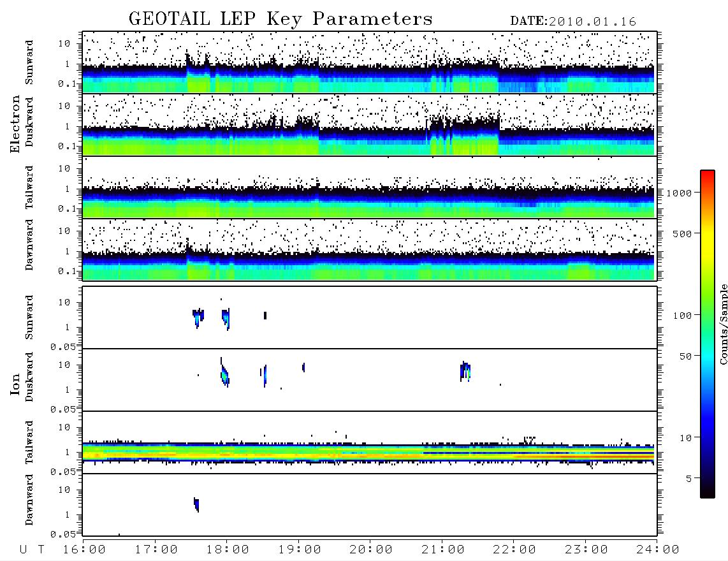
Task: Click the "17:00" time tick label
Action: (156, 550)
